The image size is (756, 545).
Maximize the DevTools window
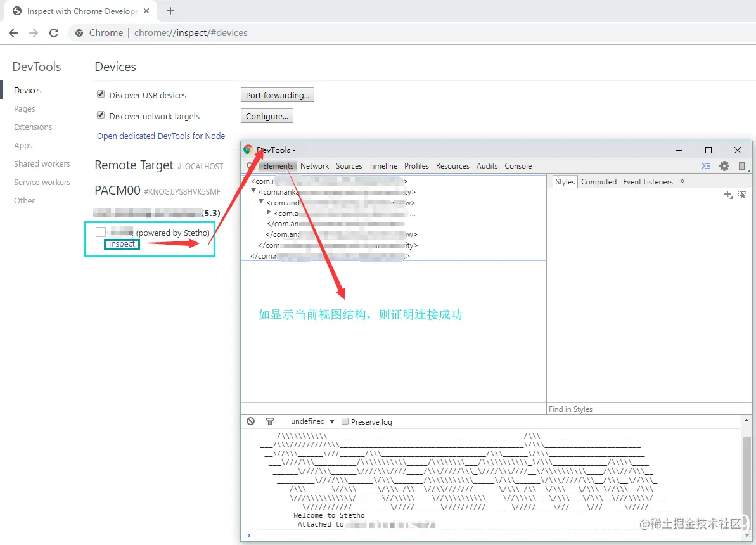coord(708,150)
